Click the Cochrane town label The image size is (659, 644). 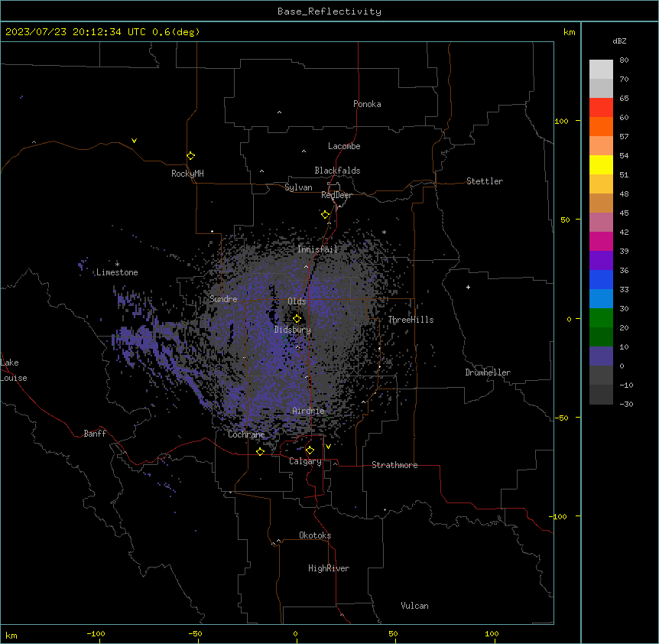(246, 434)
